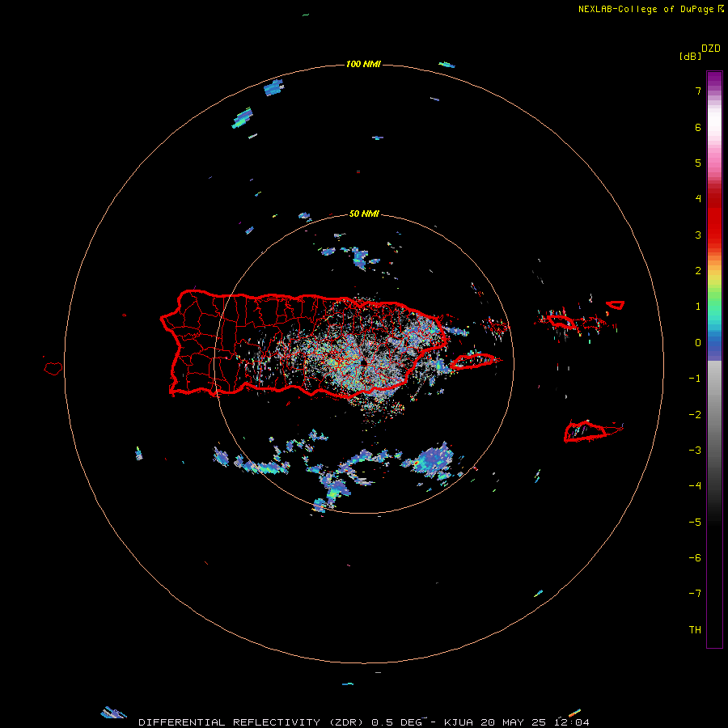Click the TH threshold label
Viewport: 728px width, 728px height.
coord(695,630)
